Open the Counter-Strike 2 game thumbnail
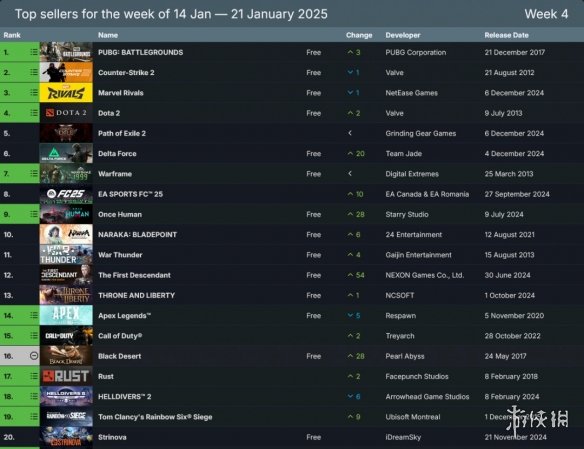Image resolution: width=584 pixels, height=449 pixels. 66,72
